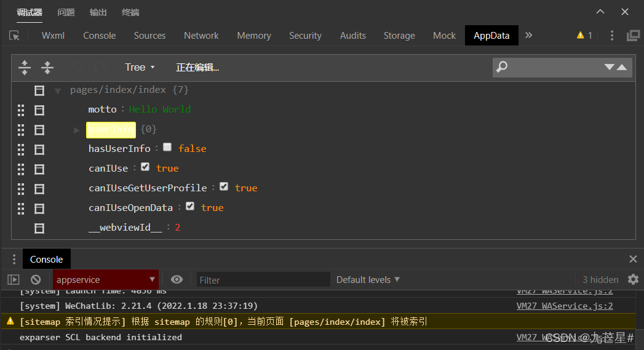The image size is (644, 350).
Task: Open the Memory tab
Action: tap(254, 36)
